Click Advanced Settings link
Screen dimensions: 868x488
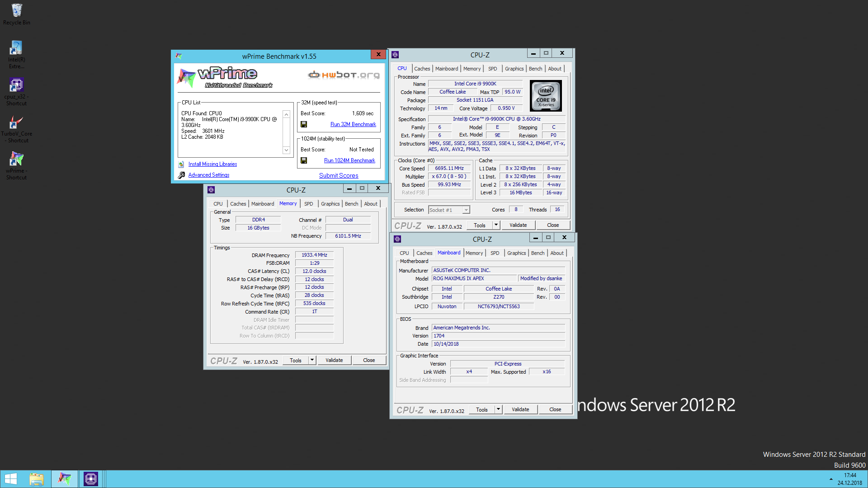[x=209, y=175]
